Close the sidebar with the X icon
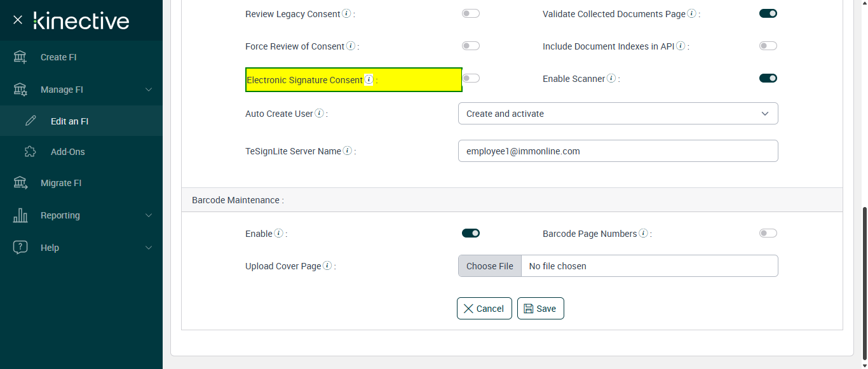Viewport: 868px width, 369px height. (18, 20)
